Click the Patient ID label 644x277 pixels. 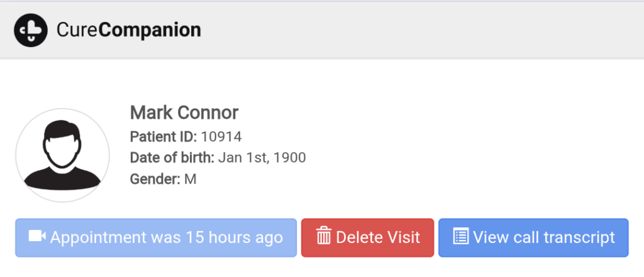coord(164,136)
